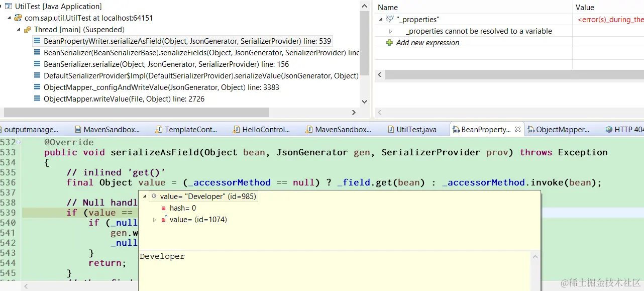Collapse the serializeAsField method fold at line 532

click(x=19, y=143)
